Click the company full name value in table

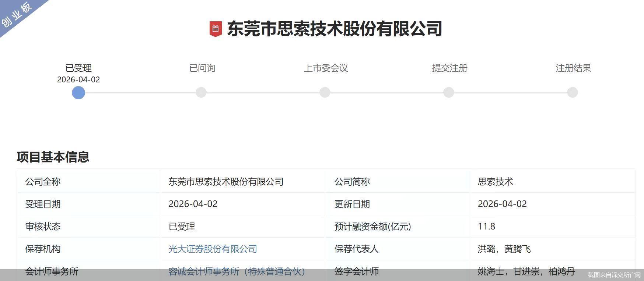[226, 182]
